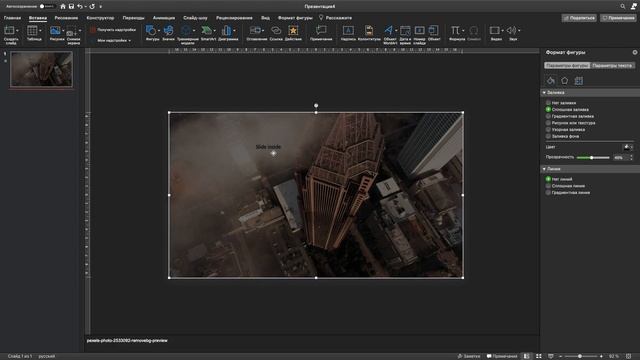Insert a picture via Рисунок icon

[55, 31]
